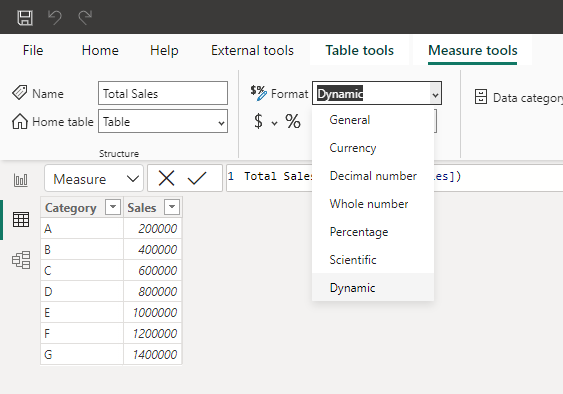The image size is (563, 394).
Task: Click cell with category E
Action: click(x=82, y=312)
